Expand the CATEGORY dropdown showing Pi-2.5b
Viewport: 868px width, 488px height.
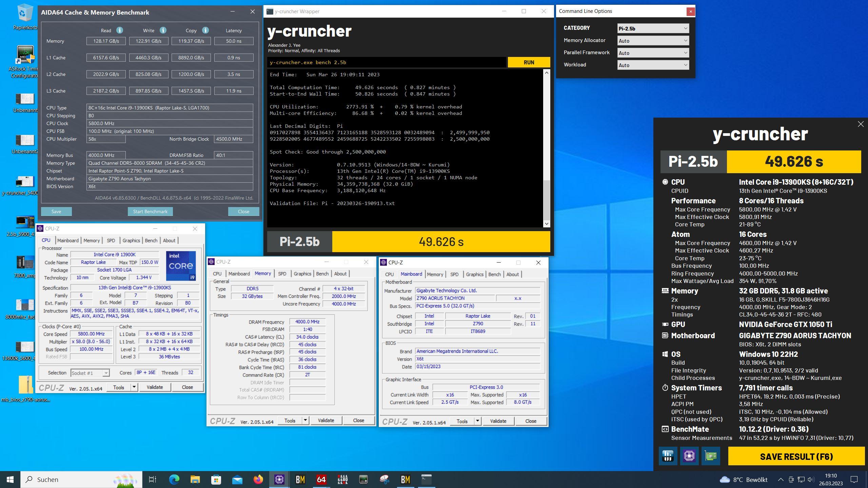coord(653,28)
